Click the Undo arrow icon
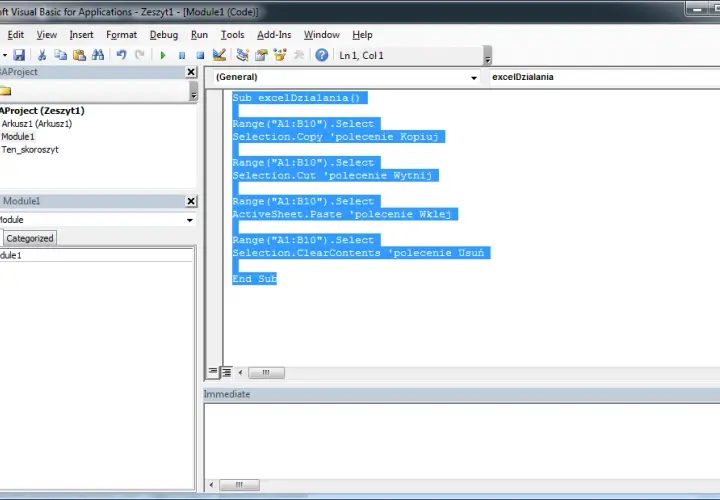This screenshot has width=720, height=500. 121,55
